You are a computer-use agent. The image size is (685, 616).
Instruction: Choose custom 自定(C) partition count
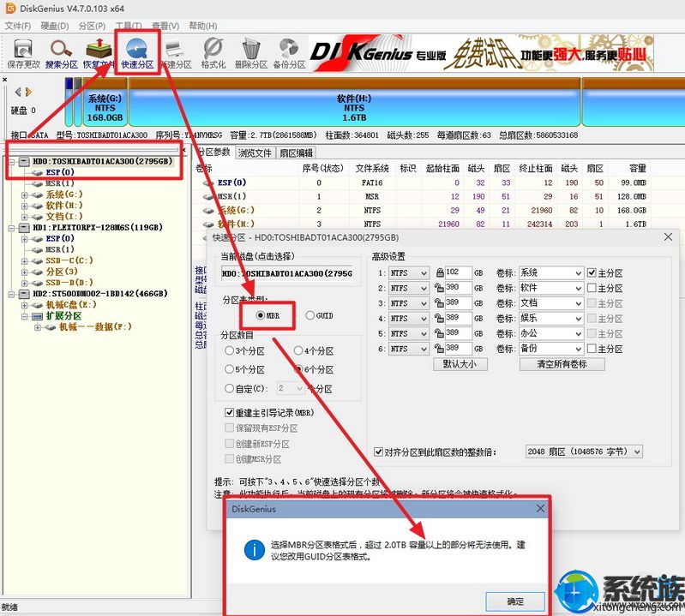(x=246, y=389)
